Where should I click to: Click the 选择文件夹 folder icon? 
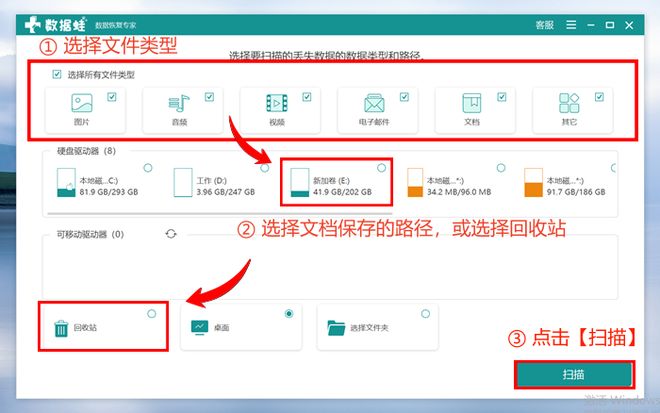(x=336, y=328)
